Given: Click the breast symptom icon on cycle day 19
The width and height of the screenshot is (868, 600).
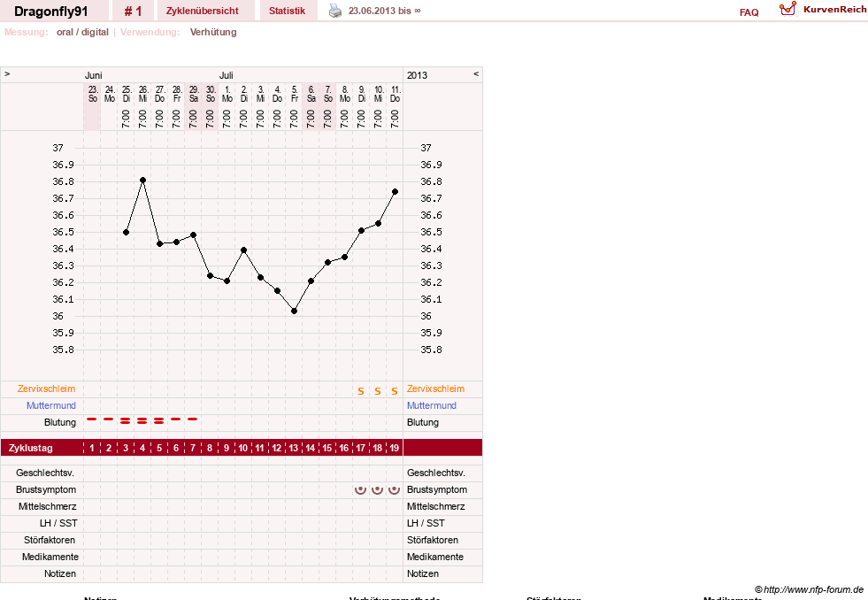Looking at the screenshot, I should 394,490.
